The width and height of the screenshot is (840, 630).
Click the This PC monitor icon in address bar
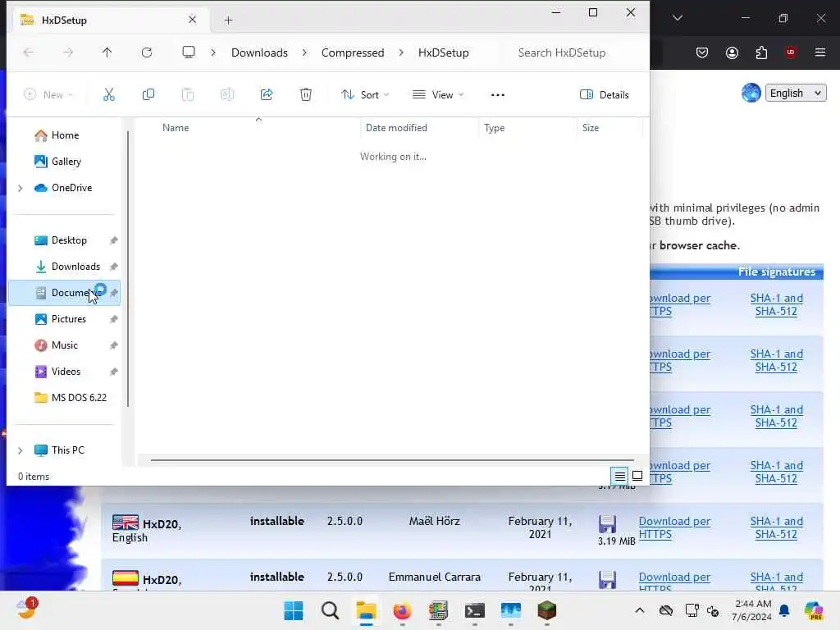[x=189, y=52]
